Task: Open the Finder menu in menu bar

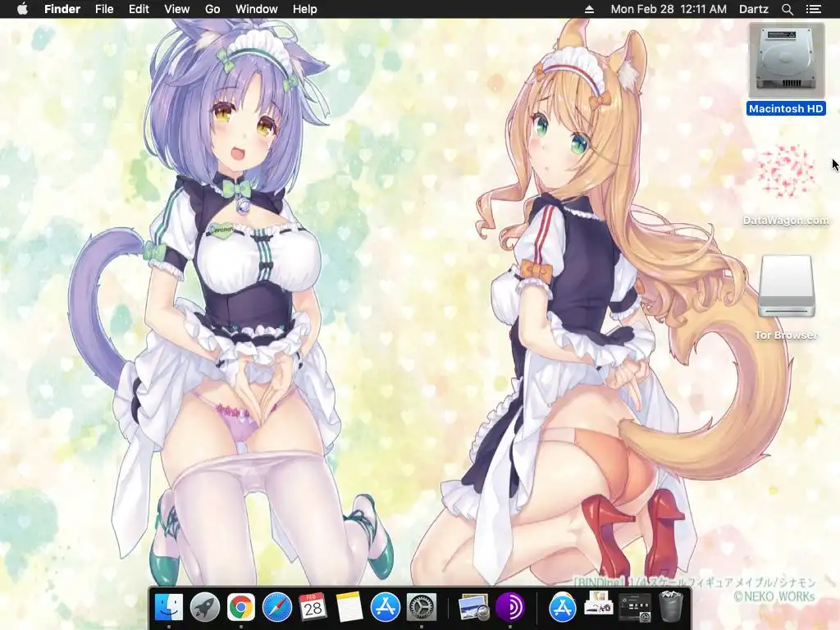Action: pos(62,9)
